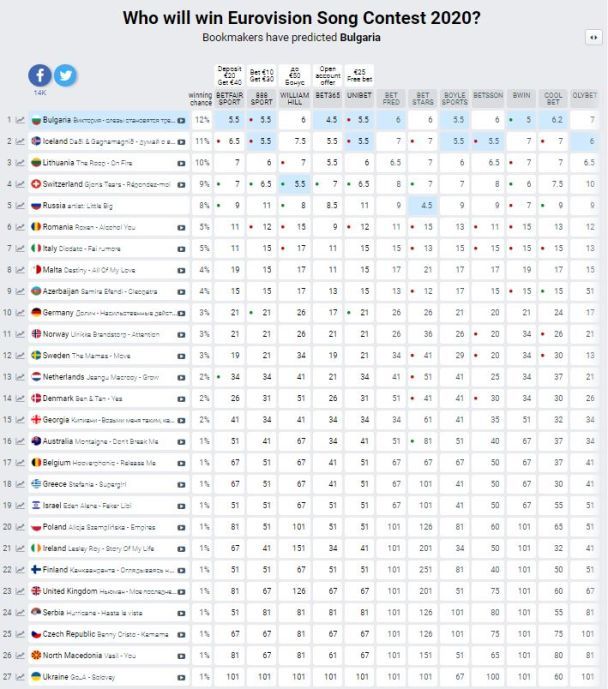Open Bulgaria's odds history chart icon
608x689 pixels.
[x=20, y=120]
